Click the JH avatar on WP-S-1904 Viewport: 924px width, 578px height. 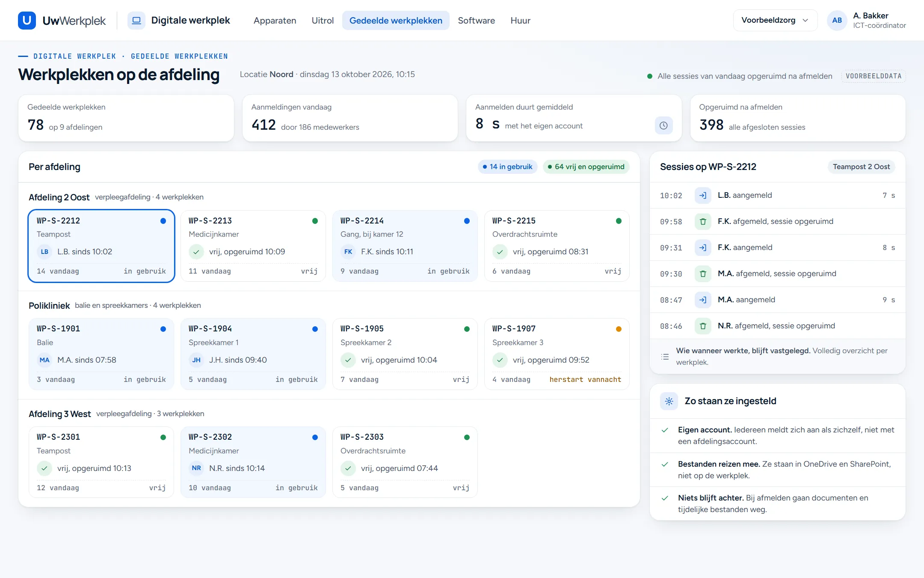click(196, 360)
